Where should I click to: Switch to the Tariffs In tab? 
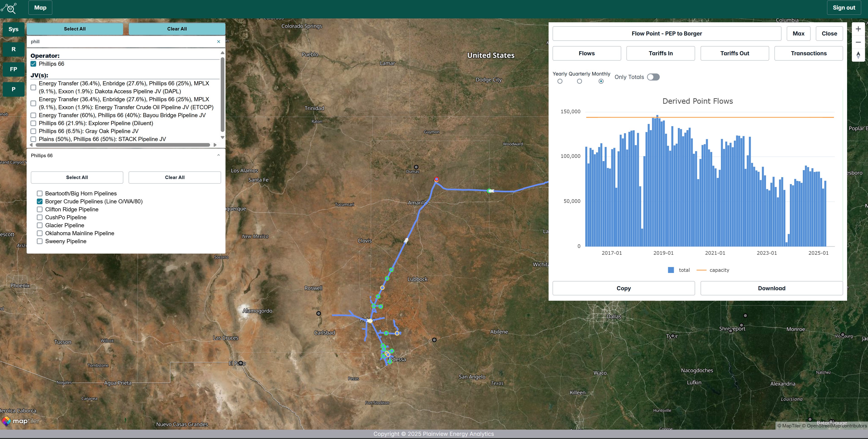tap(660, 53)
